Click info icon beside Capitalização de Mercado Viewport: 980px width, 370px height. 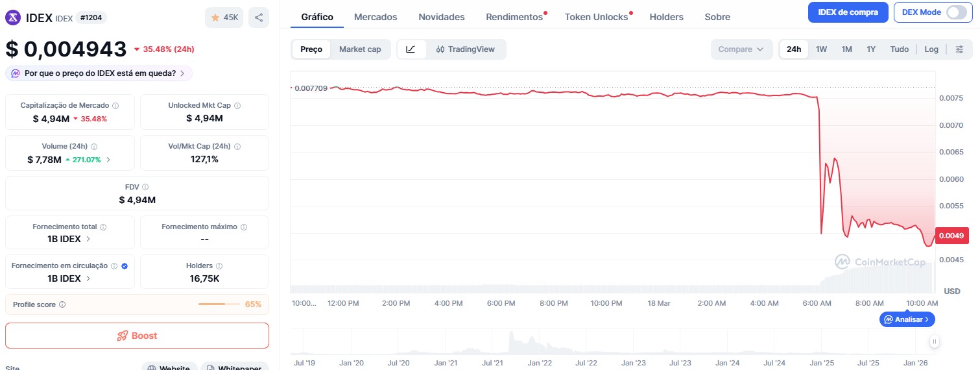coord(115,105)
